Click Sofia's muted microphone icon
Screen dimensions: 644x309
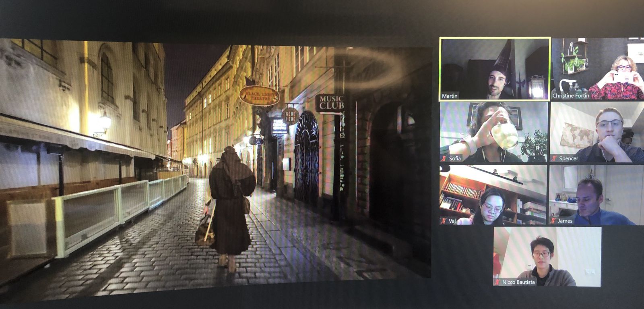pos(444,158)
